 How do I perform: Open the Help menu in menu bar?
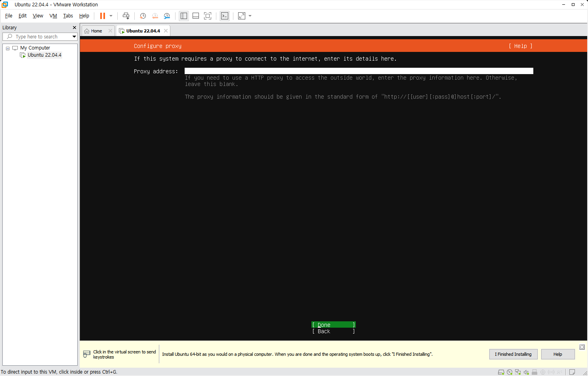click(84, 16)
